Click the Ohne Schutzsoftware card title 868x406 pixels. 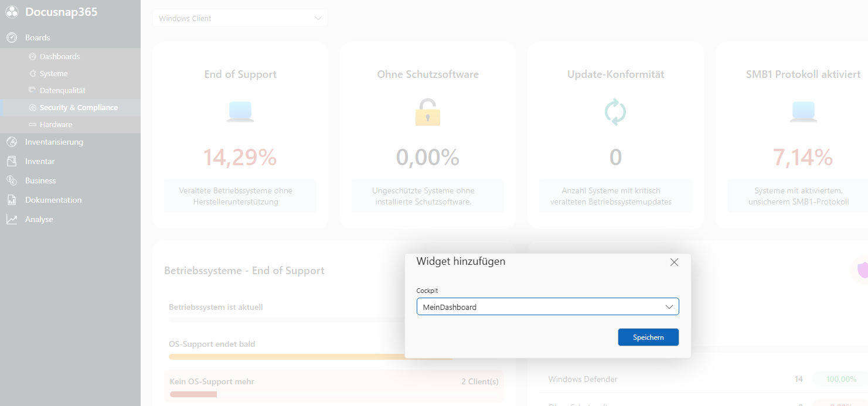(428, 74)
